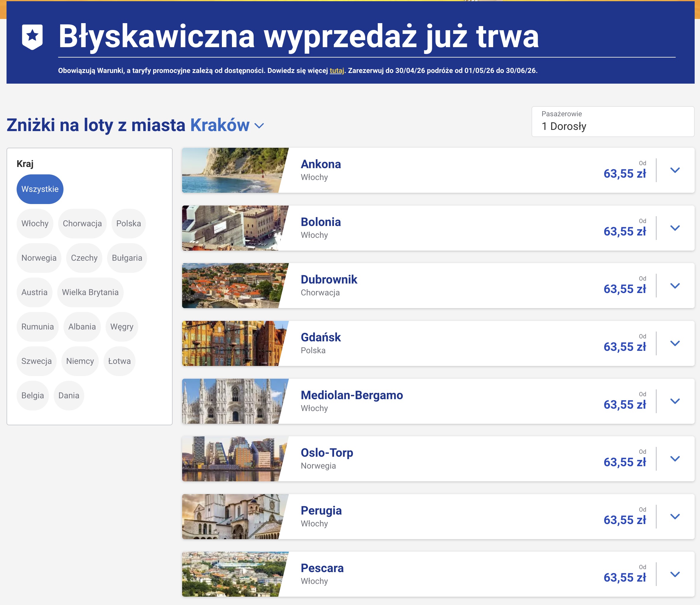Open the Perugia destination title
Image resolution: width=700 pixels, height=605 pixels.
coord(321,510)
